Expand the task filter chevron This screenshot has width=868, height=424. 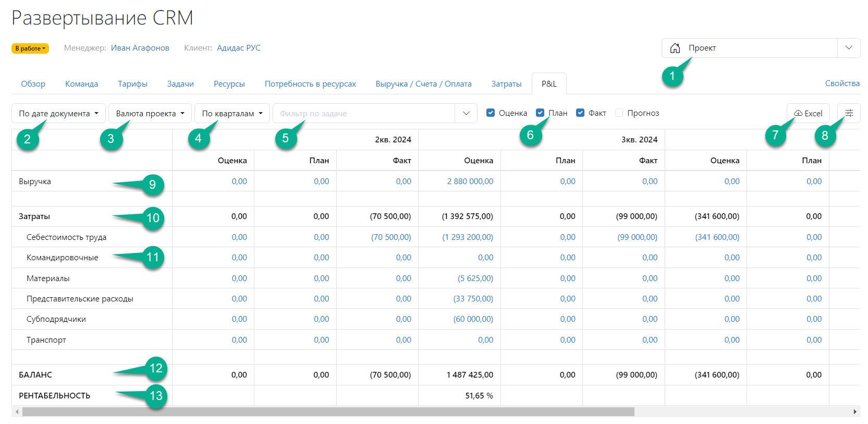466,113
